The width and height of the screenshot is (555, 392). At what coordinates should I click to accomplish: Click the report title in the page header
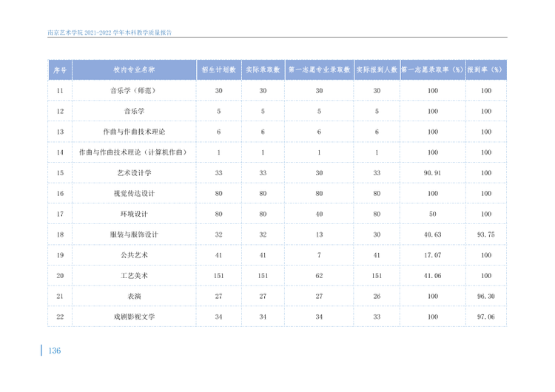[110, 33]
